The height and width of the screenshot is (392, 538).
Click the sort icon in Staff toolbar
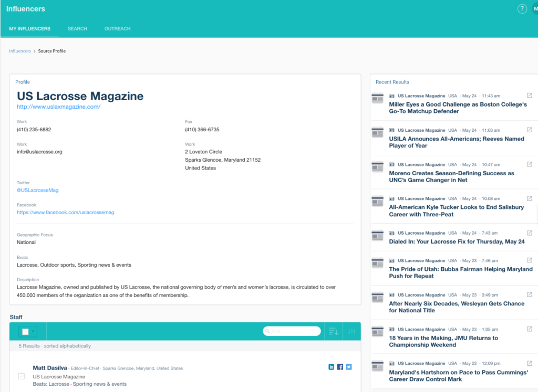click(x=334, y=331)
